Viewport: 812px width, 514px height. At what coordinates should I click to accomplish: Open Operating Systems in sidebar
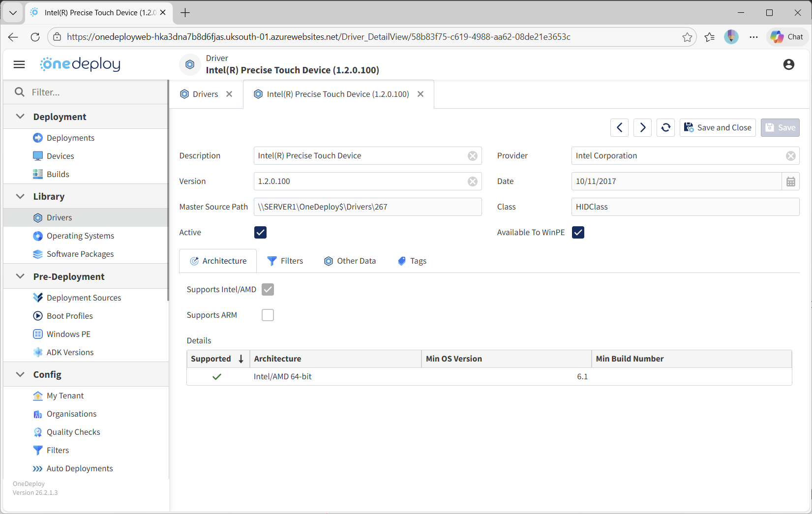point(80,236)
